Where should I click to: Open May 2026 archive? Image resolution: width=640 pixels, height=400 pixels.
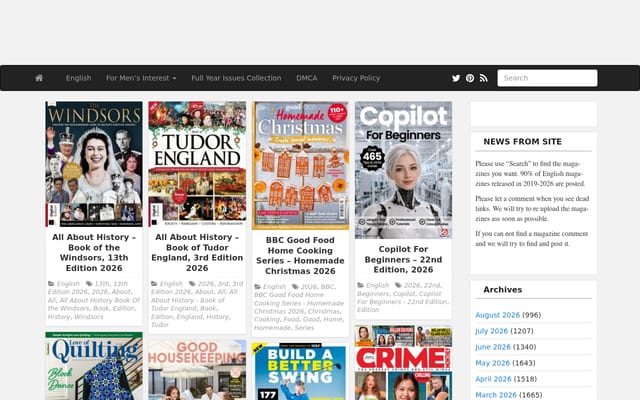pos(493,363)
